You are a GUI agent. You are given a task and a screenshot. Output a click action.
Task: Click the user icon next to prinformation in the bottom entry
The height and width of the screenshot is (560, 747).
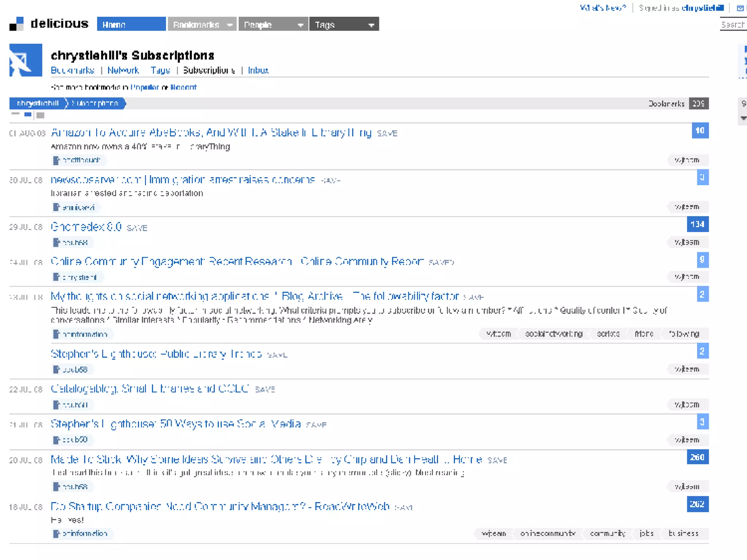tap(56, 534)
